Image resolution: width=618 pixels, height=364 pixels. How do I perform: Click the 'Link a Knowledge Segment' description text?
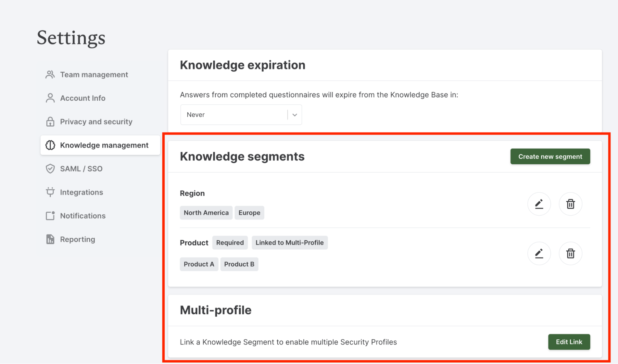click(288, 342)
